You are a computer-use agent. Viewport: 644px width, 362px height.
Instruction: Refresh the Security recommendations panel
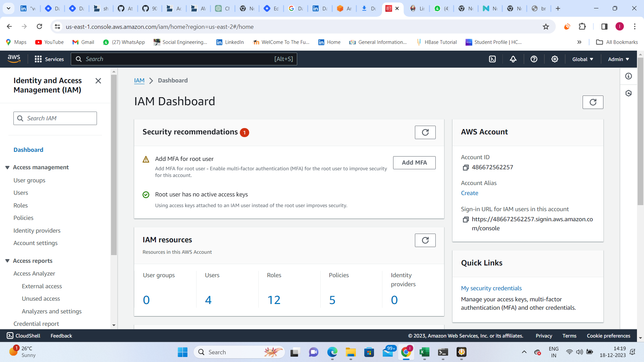[x=425, y=132]
